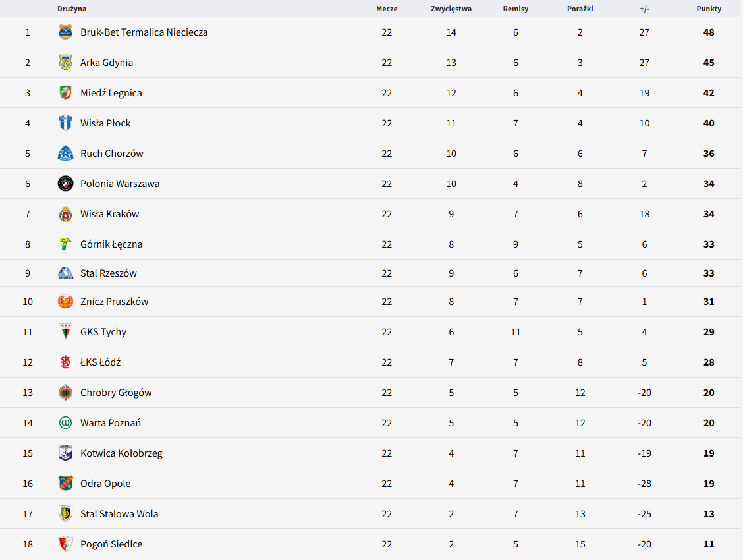Click the Stal Rzeszów club crest
Viewport: 743px width, 560px height.
pos(65,273)
